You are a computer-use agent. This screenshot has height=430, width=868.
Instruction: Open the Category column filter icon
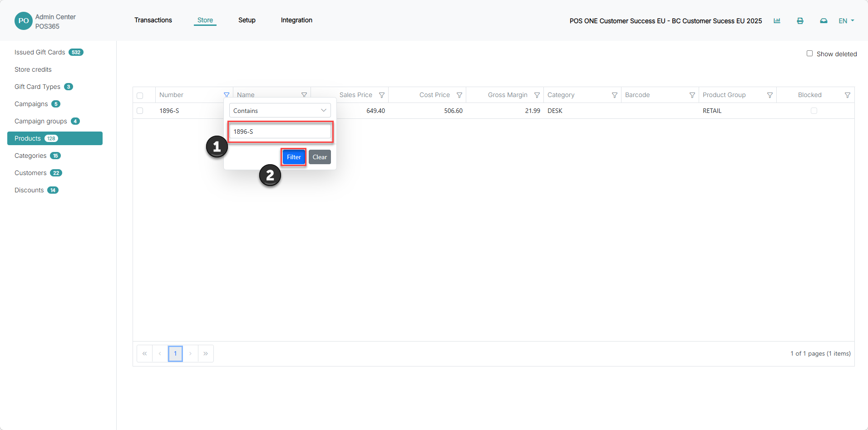[615, 95]
